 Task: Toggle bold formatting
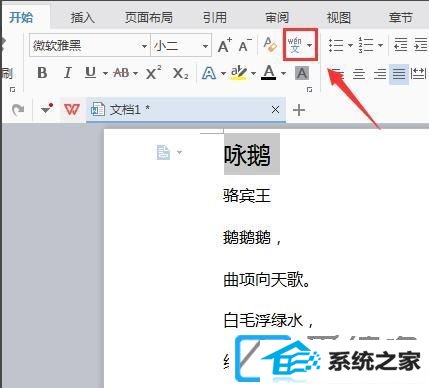pos(42,72)
